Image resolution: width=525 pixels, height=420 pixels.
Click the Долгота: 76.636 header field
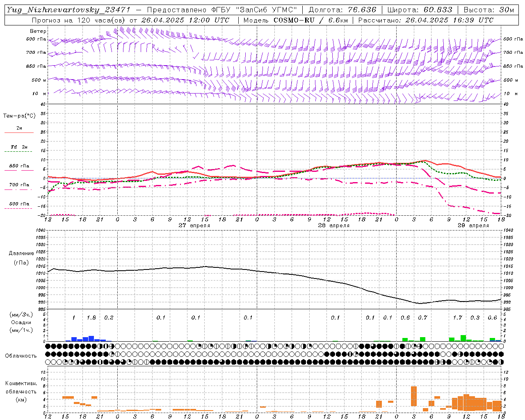click(342, 10)
